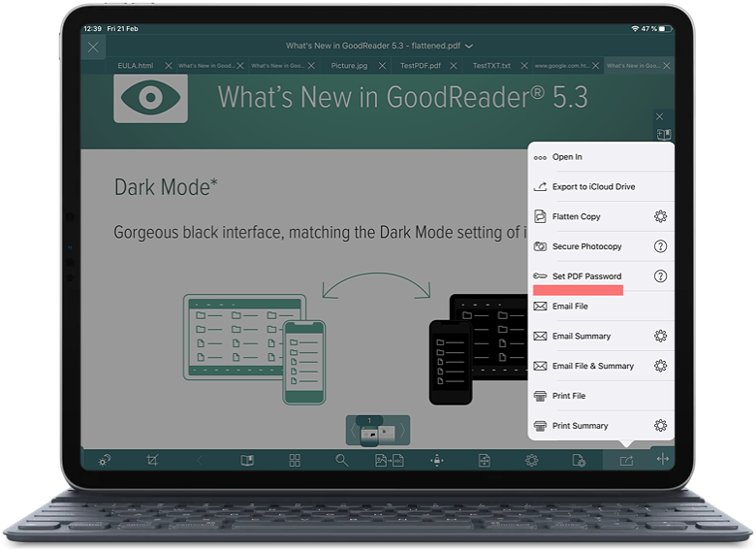This screenshot has width=756, height=550.
Task: Switch to PDF text reflow mode icon
Action: [390, 460]
